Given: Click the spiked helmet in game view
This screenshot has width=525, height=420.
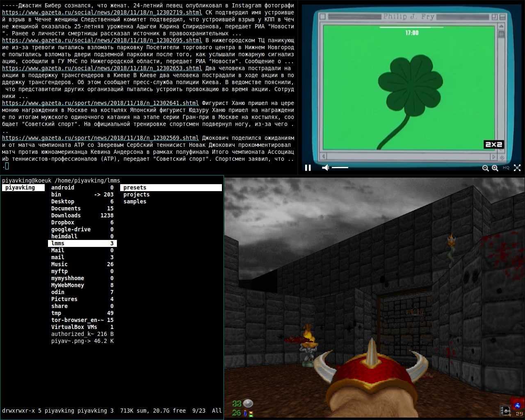Looking at the screenshot, I should pyautogui.click(x=372, y=365).
